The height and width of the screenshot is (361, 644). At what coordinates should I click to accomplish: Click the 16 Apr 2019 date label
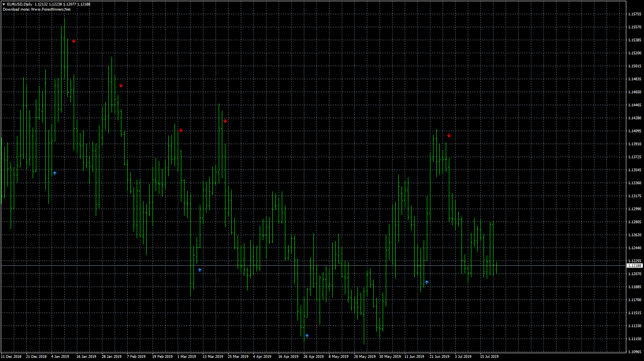pos(288,357)
